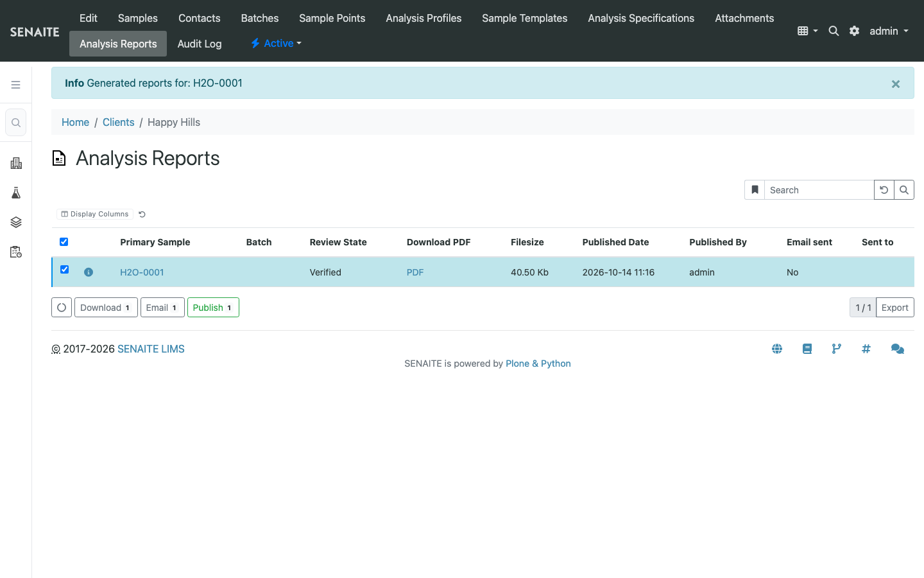This screenshot has width=924, height=578.
Task: Download the PDF link for H2O-0001
Action: pyautogui.click(x=415, y=272)
